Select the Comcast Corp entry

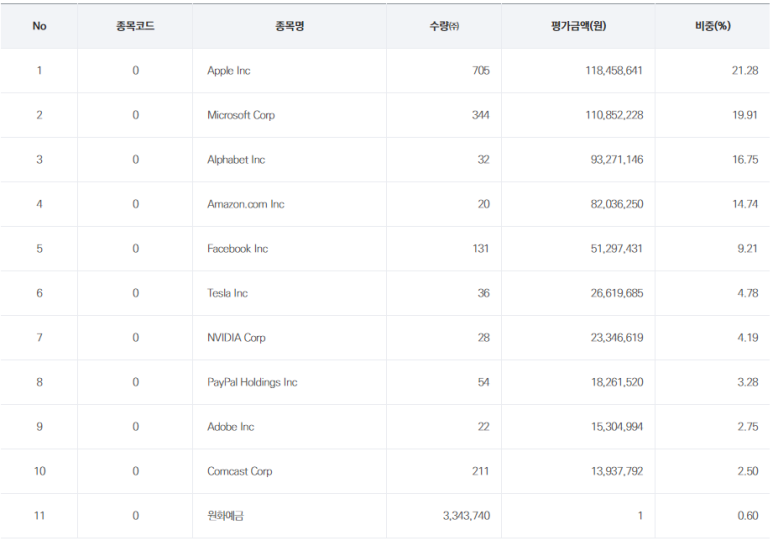[x=240, y=471]
